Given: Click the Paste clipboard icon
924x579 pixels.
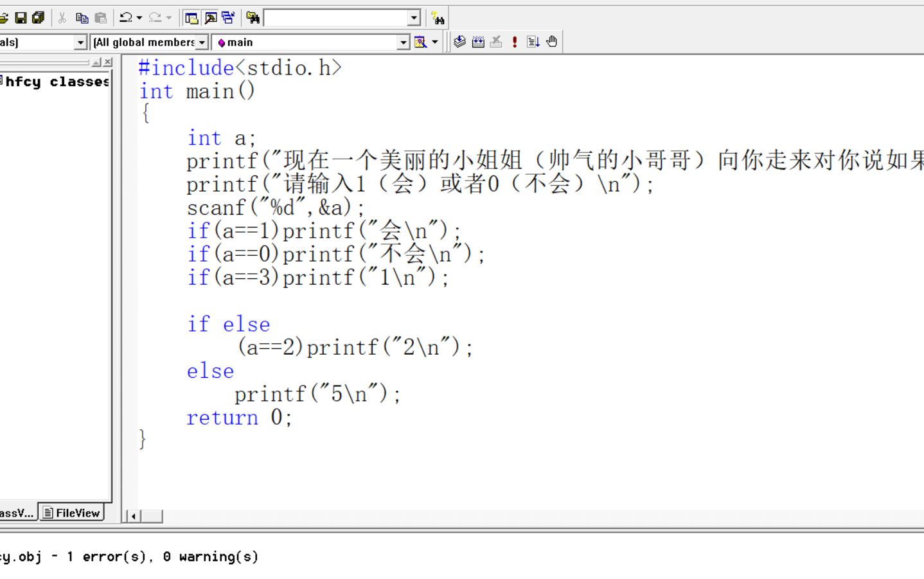Looking at the screenshot, I should (100, 18).
